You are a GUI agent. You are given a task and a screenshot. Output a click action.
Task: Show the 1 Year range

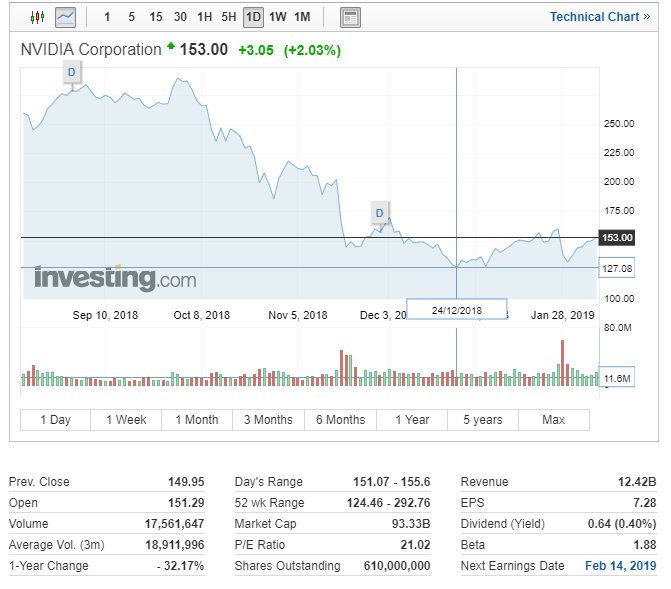[412, 420]
